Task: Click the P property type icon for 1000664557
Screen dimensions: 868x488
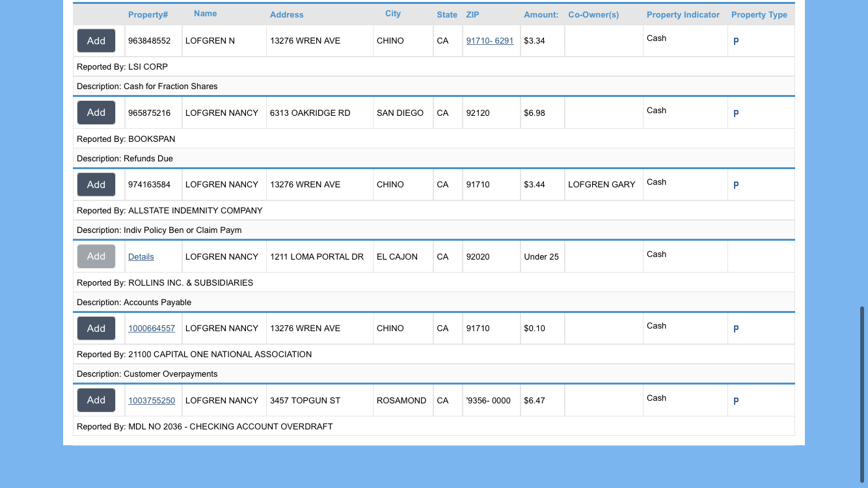Action: [x=736, y=329]
